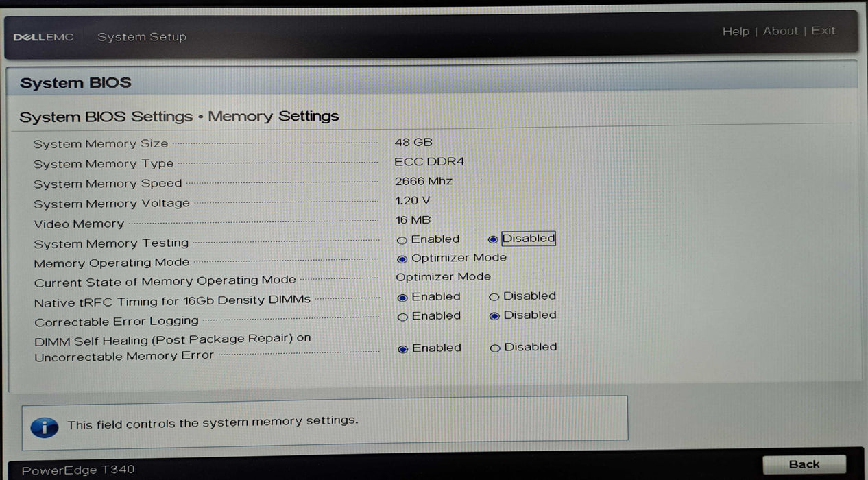This screenshot has width=868, height=480.
Task: Select Optimizer Mode radio button
Action: click(x=402, y=259)
